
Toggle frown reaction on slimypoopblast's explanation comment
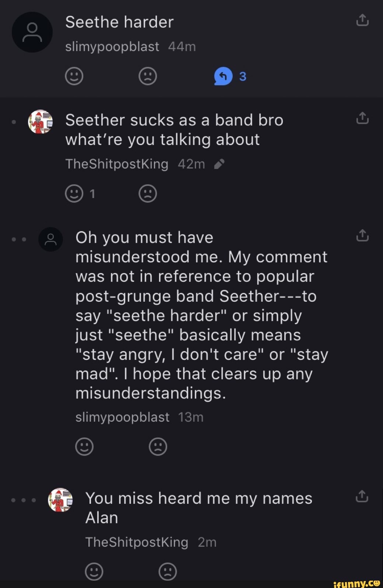[x=158, y=447]
